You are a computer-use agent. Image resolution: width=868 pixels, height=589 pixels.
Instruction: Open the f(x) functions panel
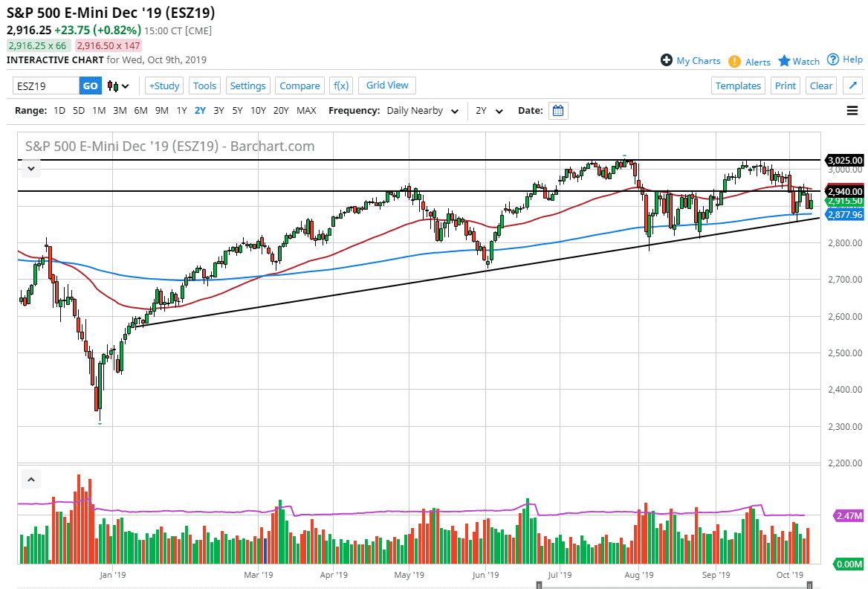pyautogui.click(x=341, y=86)
